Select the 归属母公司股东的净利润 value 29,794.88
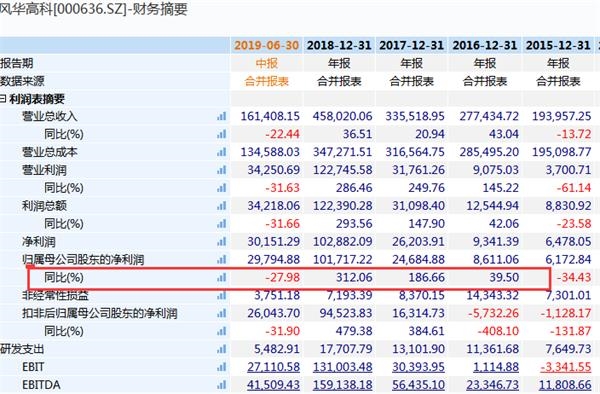 pos(273,260)
